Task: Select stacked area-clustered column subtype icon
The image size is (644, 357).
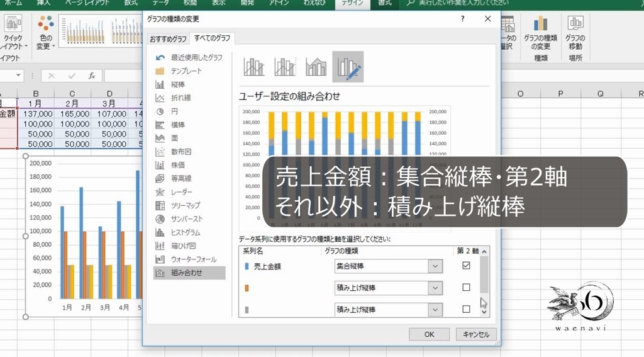Action: [316, 67]
